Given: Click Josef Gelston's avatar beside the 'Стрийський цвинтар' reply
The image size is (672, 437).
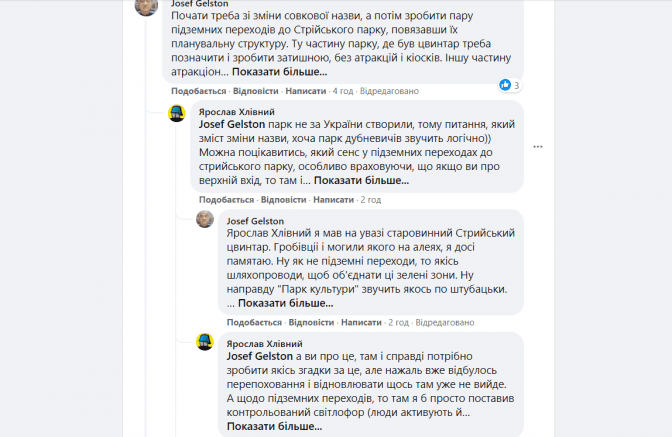Looking at the screenshot, I should point(204,219).
